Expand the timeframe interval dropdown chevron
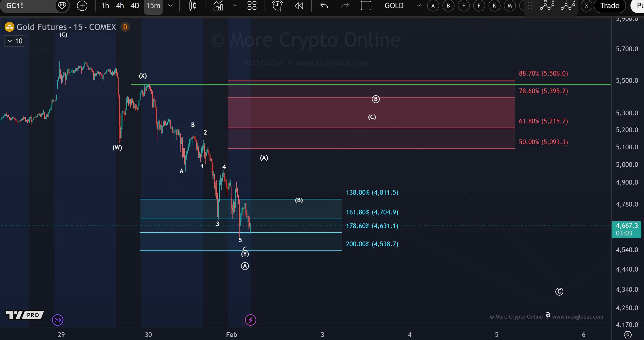Viewport: 644px width, 340px height. tap(170, 6)
